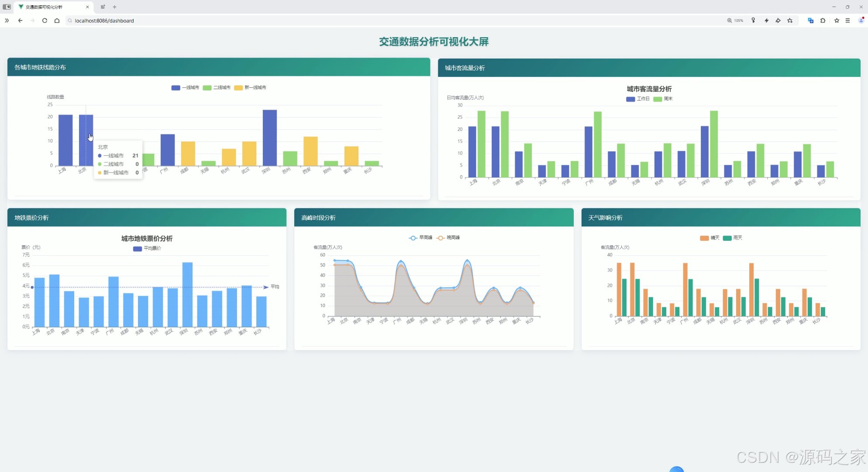Open the password key icon
Screen dimensions: 868x472
753,21
